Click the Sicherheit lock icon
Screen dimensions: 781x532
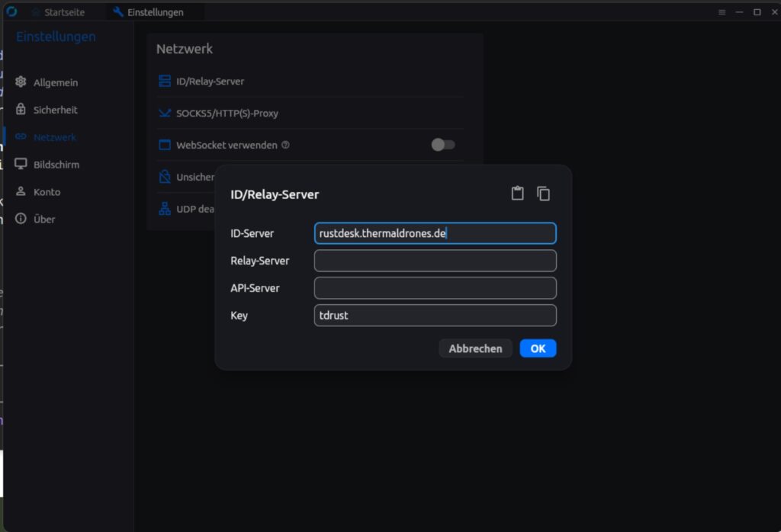[x=21, y=109]
